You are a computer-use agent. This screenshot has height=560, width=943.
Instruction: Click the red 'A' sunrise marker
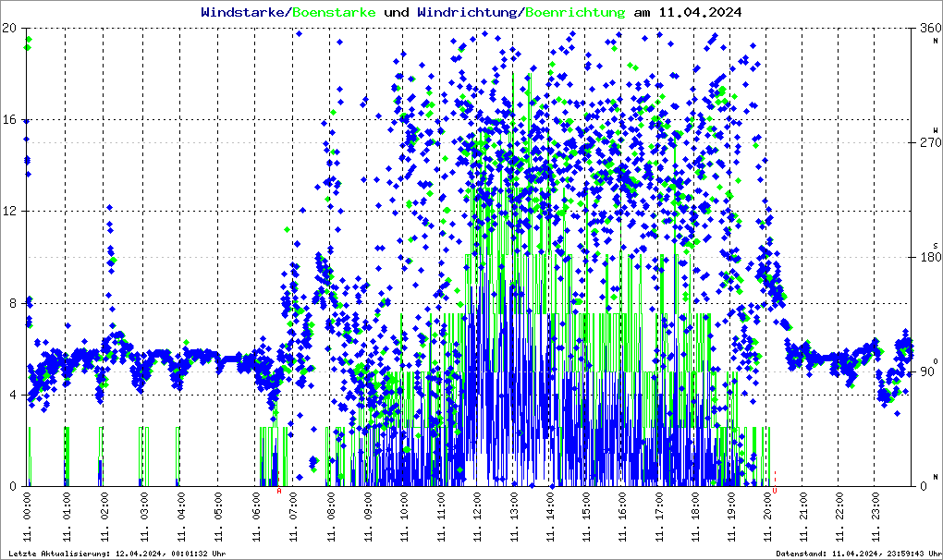[x=279, y=491]
